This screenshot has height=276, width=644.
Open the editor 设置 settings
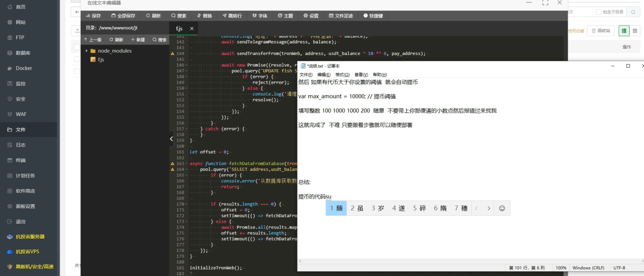(x=311, y=16)
